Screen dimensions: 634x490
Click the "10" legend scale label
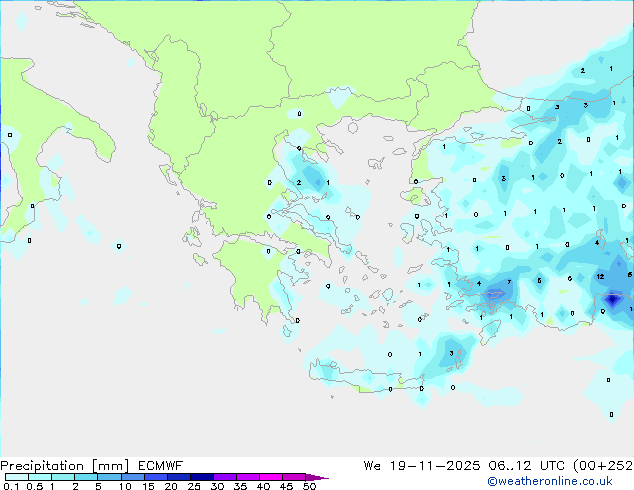pyautogui.click(x=125, y=486)
